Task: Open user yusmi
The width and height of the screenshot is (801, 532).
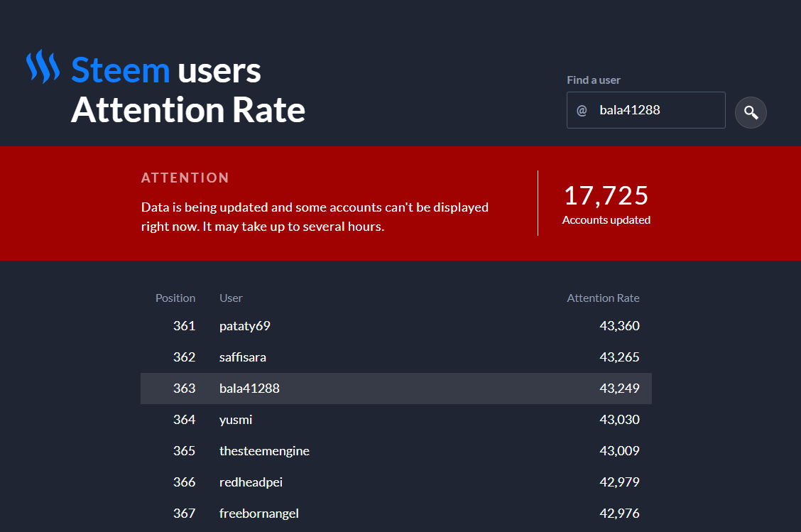Action: click(x=236, y=420)
